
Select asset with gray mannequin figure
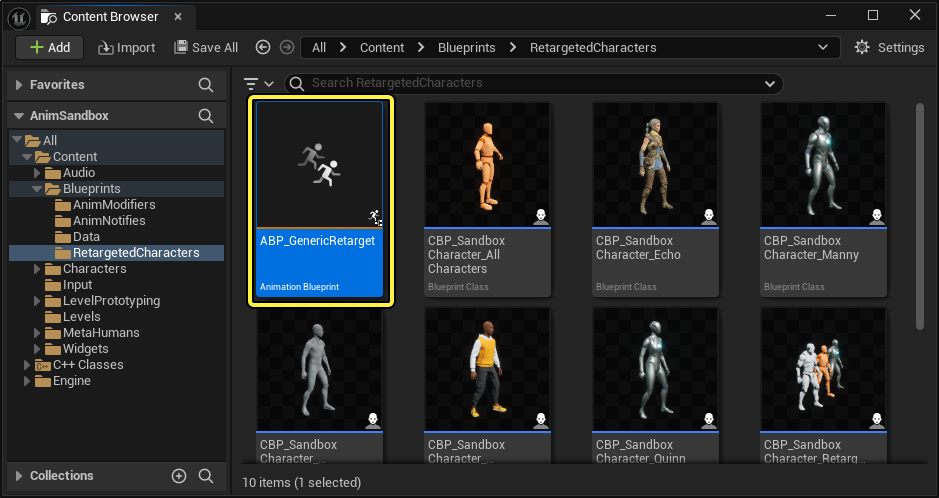tap(319, 385)
